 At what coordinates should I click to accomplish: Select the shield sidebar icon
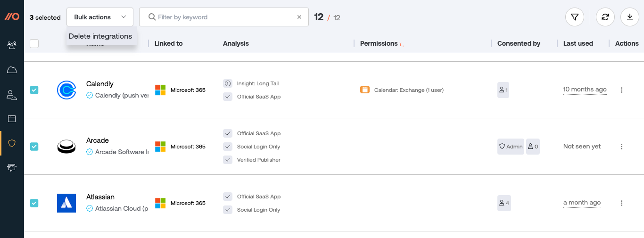pyautogui.click(x=12, y=143)
